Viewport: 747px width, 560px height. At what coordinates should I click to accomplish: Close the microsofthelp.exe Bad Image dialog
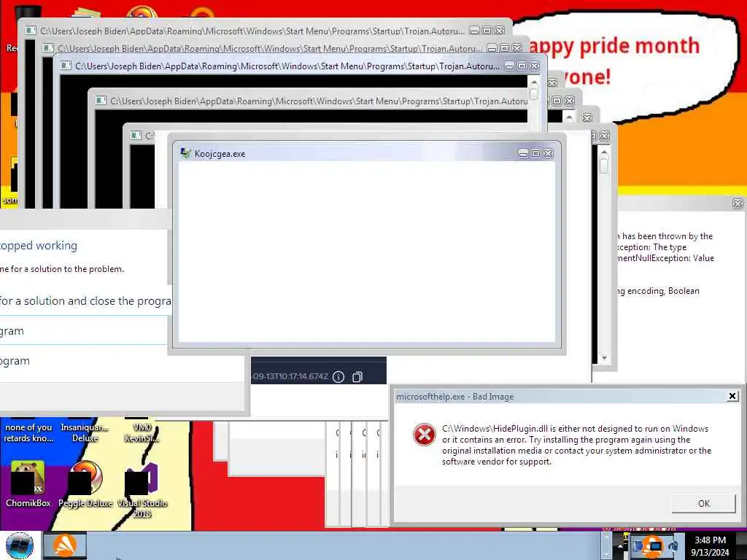coord(732,396)
